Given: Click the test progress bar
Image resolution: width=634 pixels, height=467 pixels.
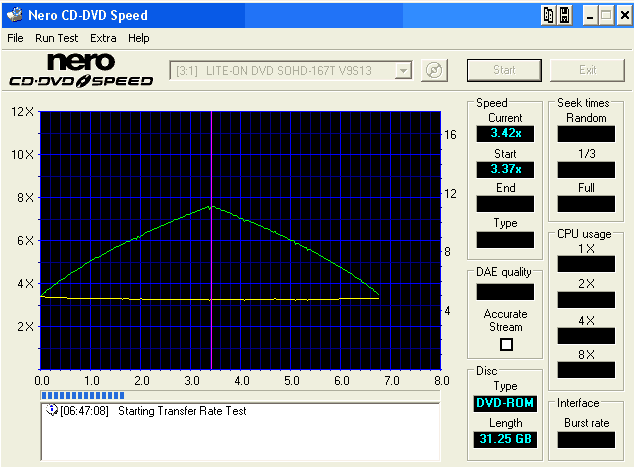Looking at the screenshot, I should pos(240,395).
